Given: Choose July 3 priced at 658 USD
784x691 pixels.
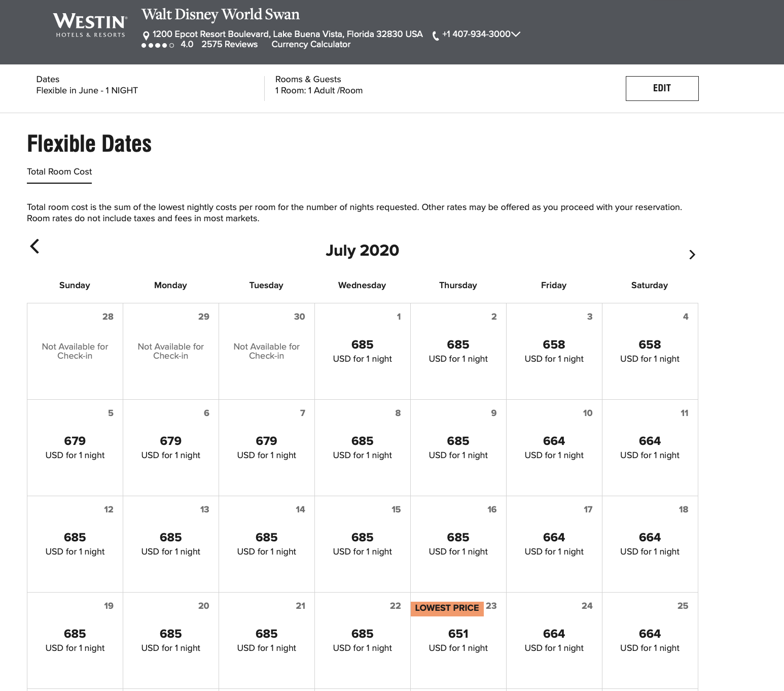Looking at the screenshot, I should tap(554, 351).
